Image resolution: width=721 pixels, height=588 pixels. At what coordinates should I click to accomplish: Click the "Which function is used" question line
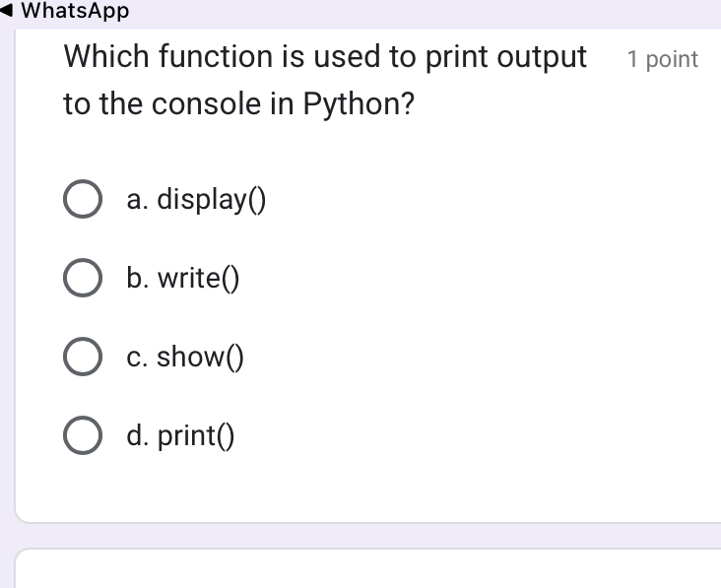(325, 57)
